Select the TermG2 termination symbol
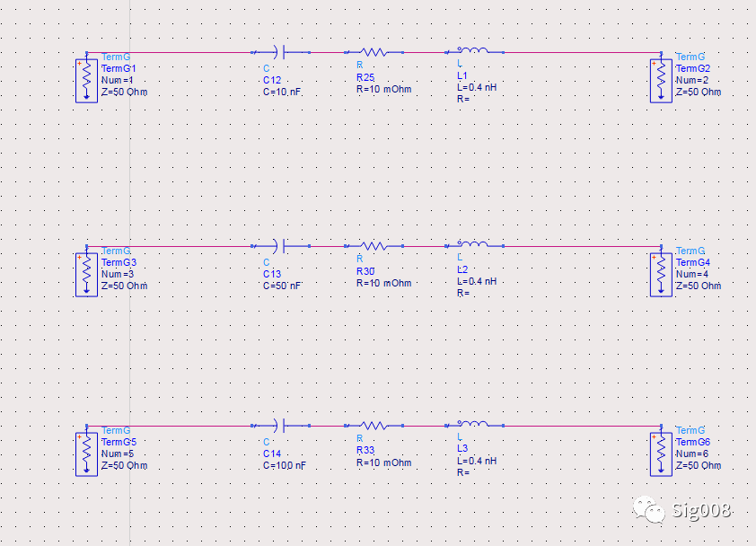This screenshot has height=546, width=756. (661, 80)
